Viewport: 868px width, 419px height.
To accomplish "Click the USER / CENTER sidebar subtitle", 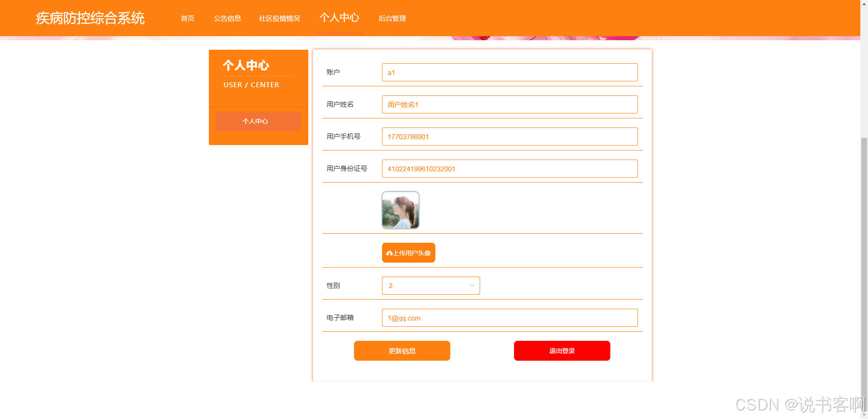I will click(x=251, y=85).
